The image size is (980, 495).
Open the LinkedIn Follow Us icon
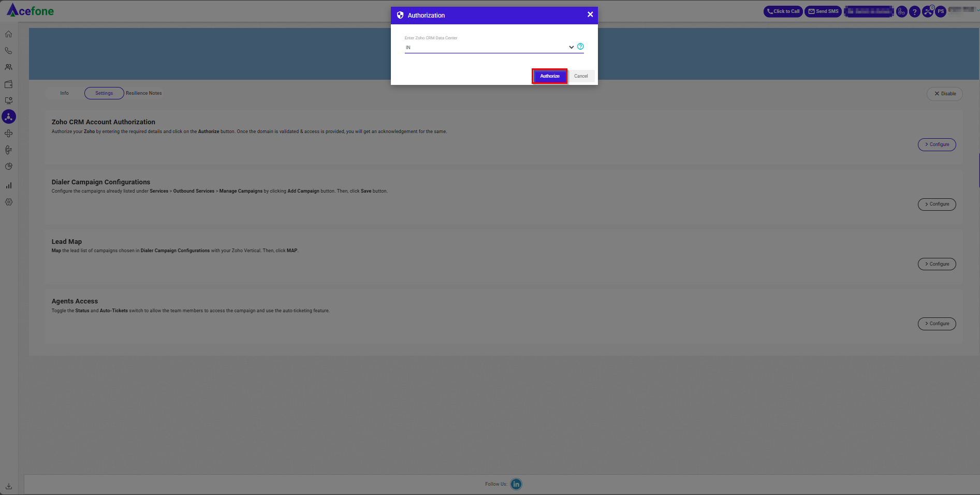pos(516,484)
